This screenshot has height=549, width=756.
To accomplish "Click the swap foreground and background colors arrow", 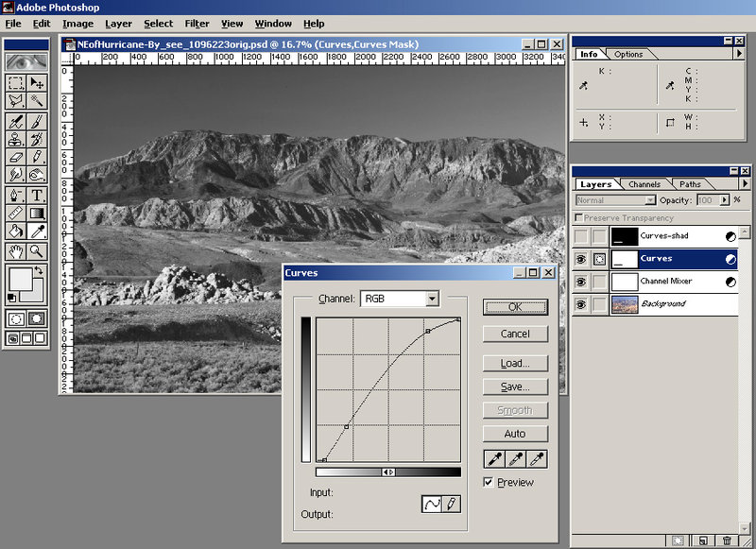I will pos(39,270).
